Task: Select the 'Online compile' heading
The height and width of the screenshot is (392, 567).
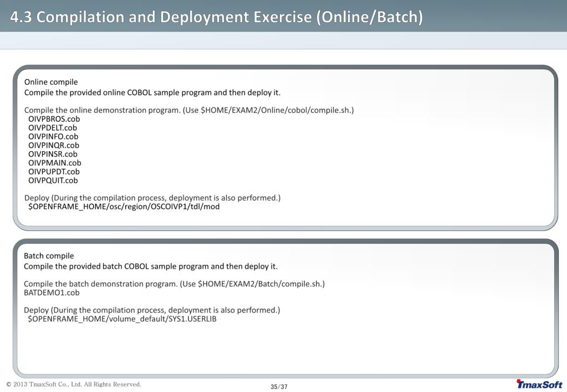Action: click(51, 82)
